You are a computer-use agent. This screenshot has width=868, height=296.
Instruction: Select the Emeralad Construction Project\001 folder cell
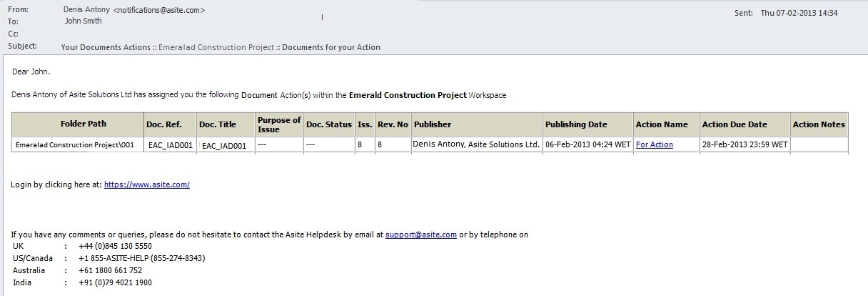coord(78,144)
